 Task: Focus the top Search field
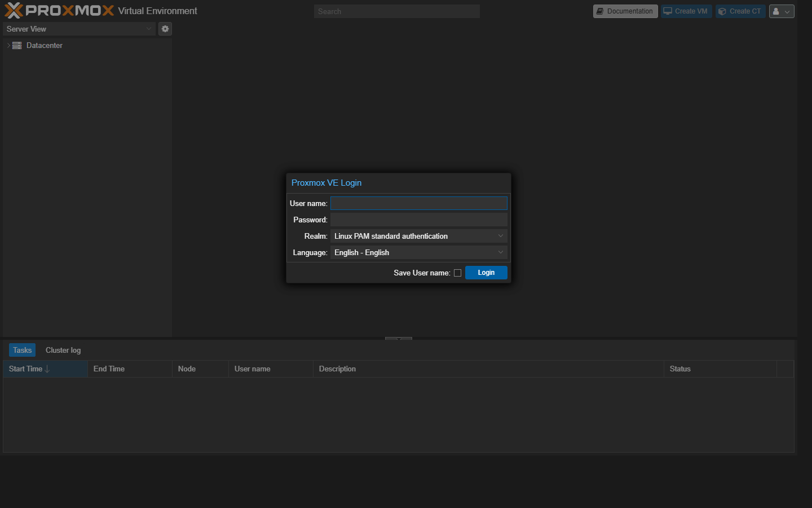tap(397, 11)
